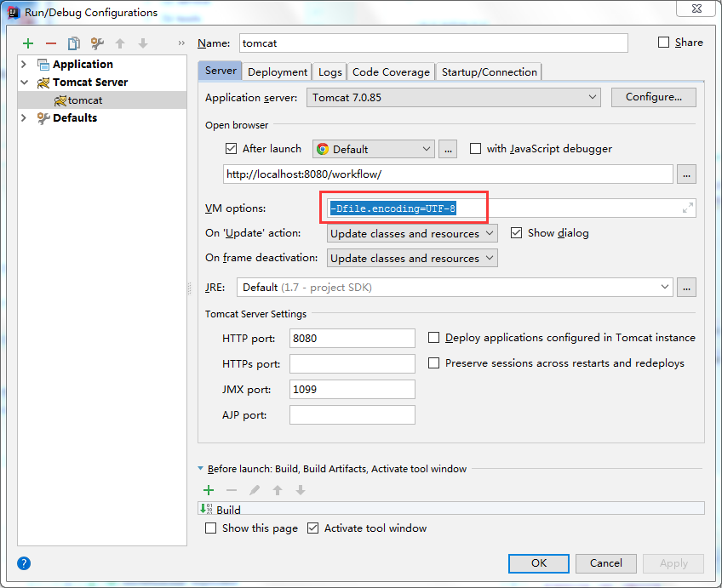Image resolution: width=722 pixels, height=588 pixels.
Task: Open the On 'Update' action dropdown
Action: [412, 233]
